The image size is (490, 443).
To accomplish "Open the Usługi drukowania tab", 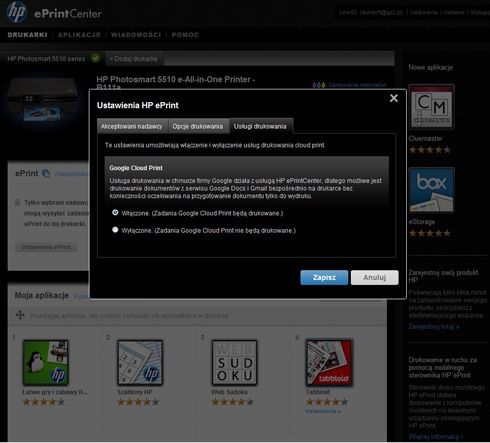I will point(260,126).
